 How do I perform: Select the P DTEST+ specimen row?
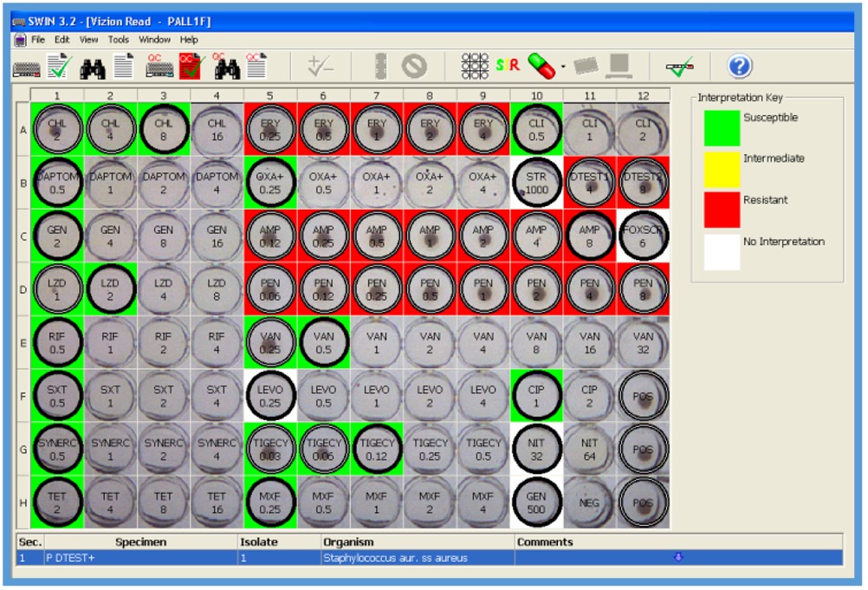point(139,558)
